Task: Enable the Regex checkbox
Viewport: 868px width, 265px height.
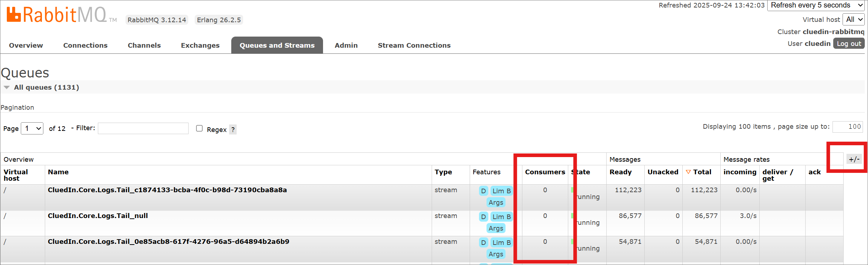Action: (199, 128)
